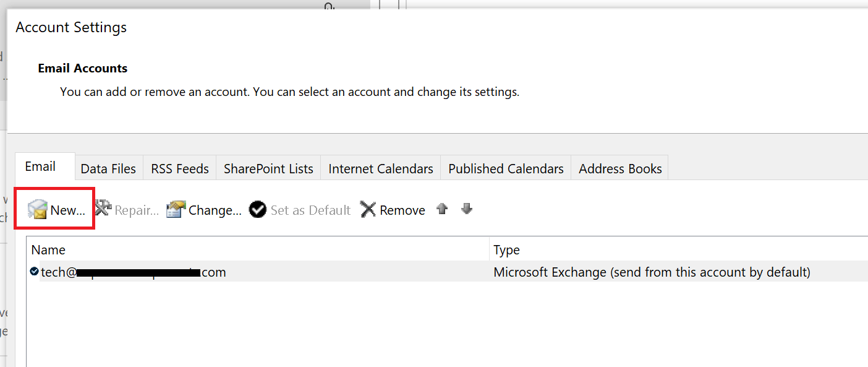This screenshot has width=868, height=367.
Task: Click the Set as Default checkmark icon
Action: (x=257, y=209)
